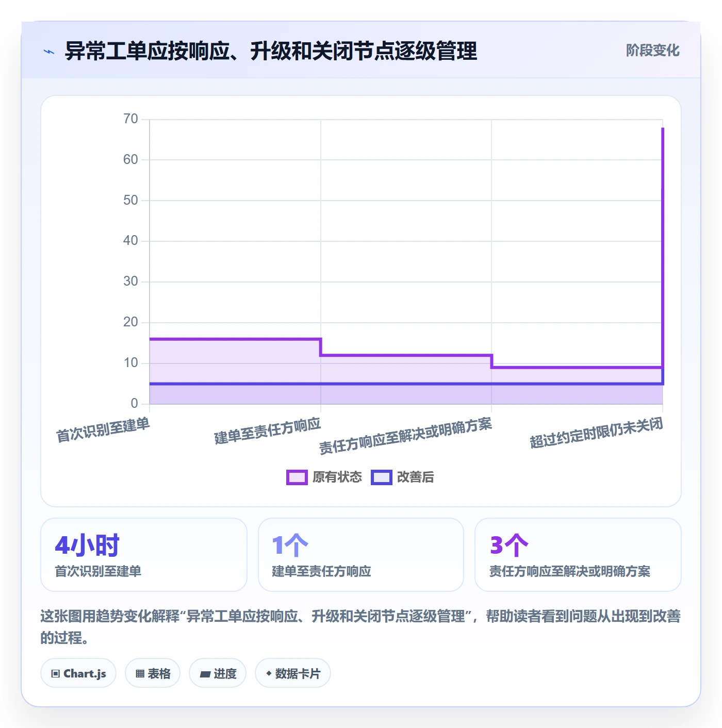Click the 40 y-axis tick label
Screen dimensions: 722x728
[x=130, y=241]
